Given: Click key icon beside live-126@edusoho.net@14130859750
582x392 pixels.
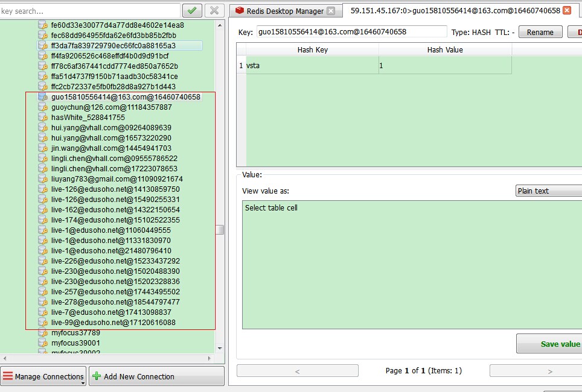Looking at the screenshot, I should pos(43,189).
